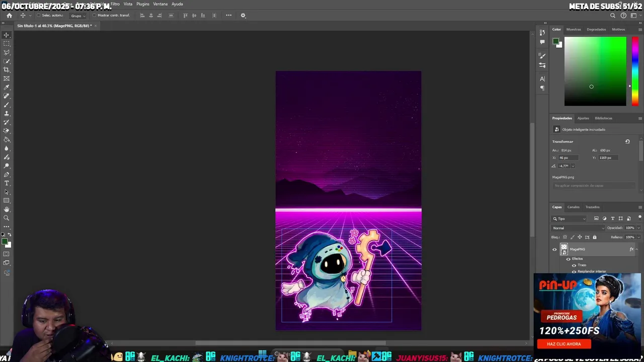
Task: Enable Mostrar contr. transf. checkbox
Action: click(94, 15)
